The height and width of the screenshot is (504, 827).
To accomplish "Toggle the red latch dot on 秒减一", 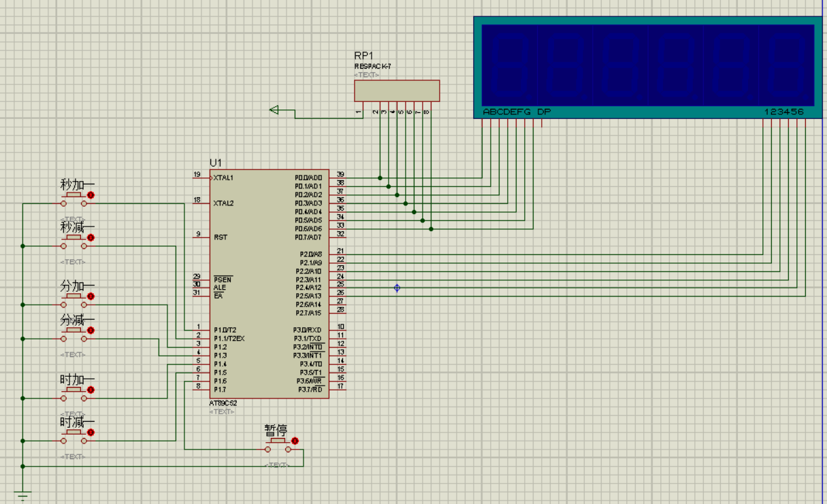I will pos(91,237).
